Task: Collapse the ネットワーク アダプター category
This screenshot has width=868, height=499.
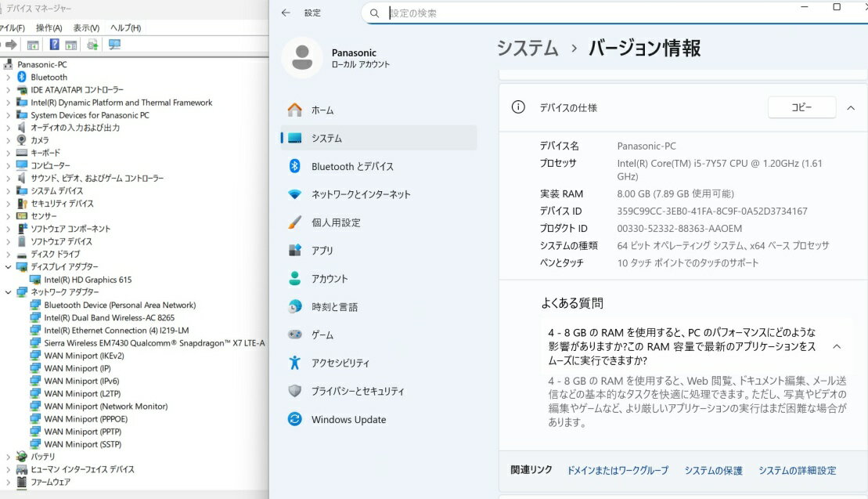Action: (x=9, y=292)
